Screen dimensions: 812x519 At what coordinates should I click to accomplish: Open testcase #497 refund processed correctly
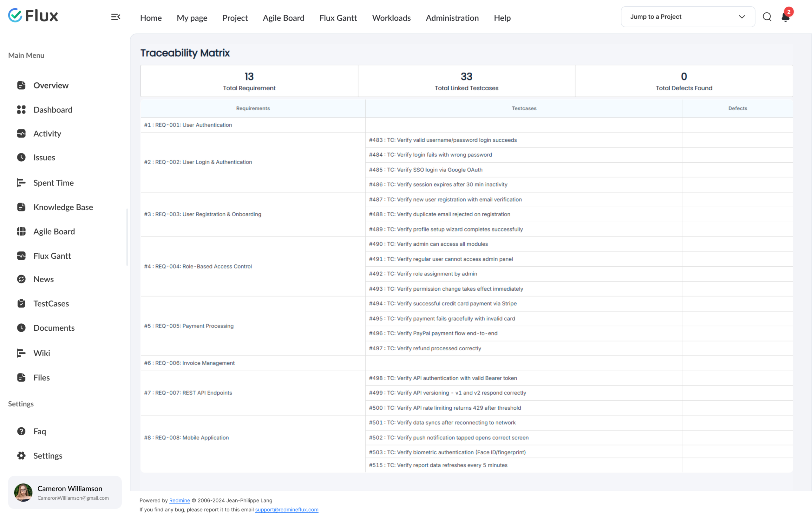pyautogui.click(x=425, y=348)
